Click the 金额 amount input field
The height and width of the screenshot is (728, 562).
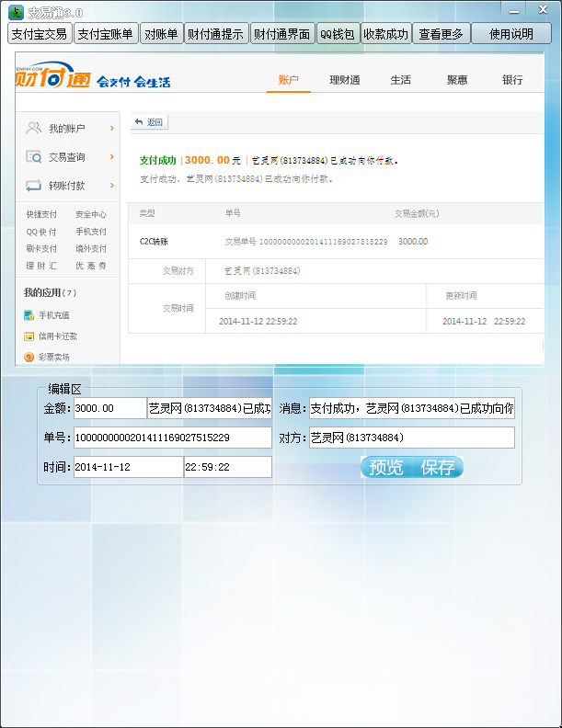pos(109,408)
